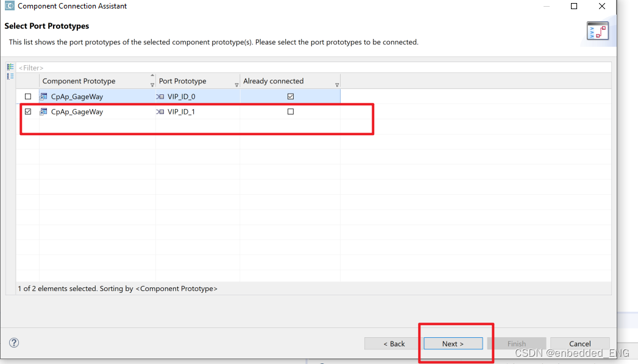This screenshot has width=638, height=364.
Task: Click the plain list icon in the left sidebar
Action: pyautogui.click(x=10, y=76)
